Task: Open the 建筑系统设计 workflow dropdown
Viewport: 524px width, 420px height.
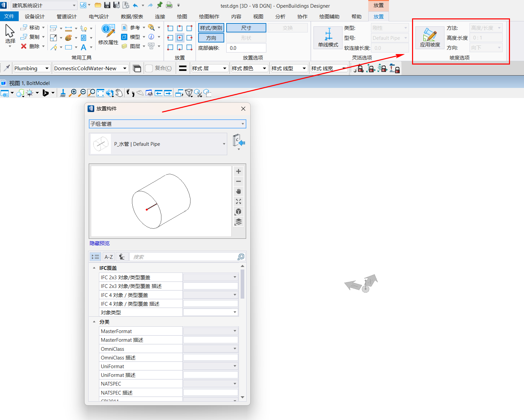Action: pyautogui.click(x=44, y=5)
